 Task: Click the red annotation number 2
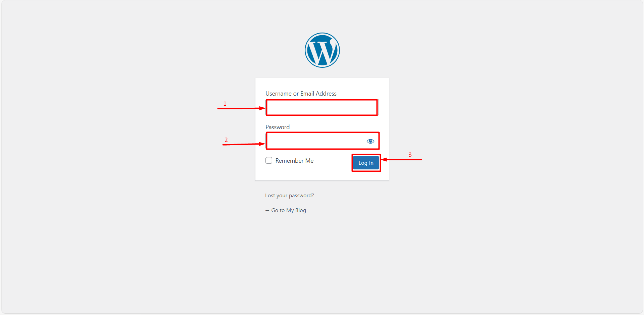click(x=226, y=140)
